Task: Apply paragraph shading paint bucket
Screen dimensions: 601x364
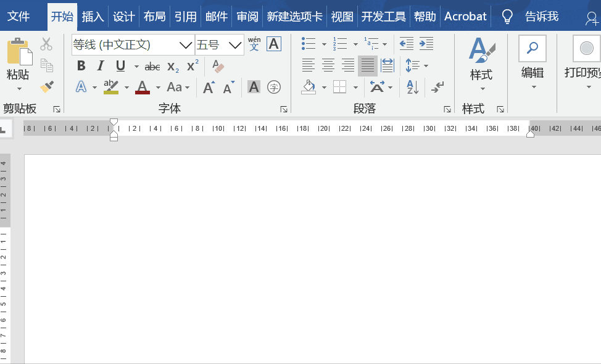Action: pos(309,87)
